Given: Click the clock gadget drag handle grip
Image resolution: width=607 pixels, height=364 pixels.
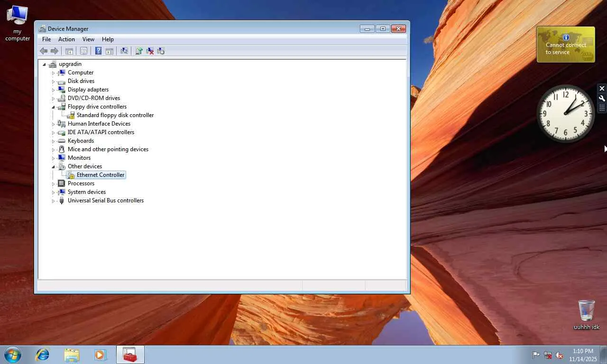Looking at the screenshot, I should click(602, 108).
